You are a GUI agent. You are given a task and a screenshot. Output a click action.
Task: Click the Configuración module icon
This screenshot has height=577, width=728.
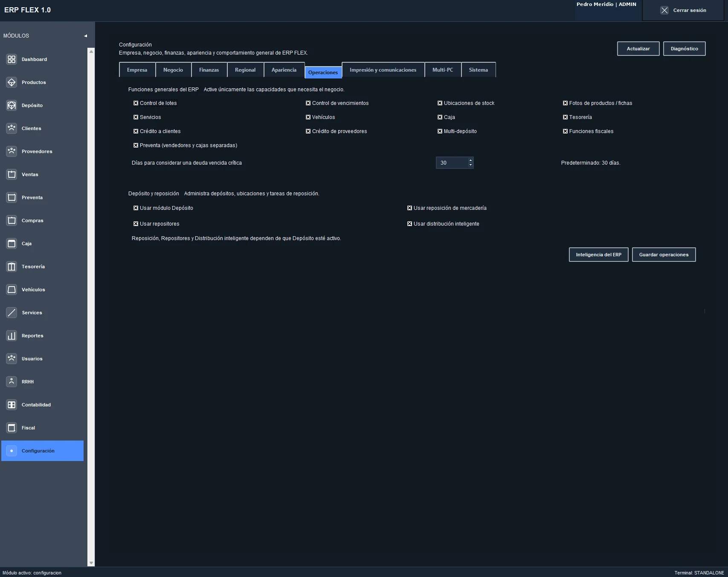(12, 451)
